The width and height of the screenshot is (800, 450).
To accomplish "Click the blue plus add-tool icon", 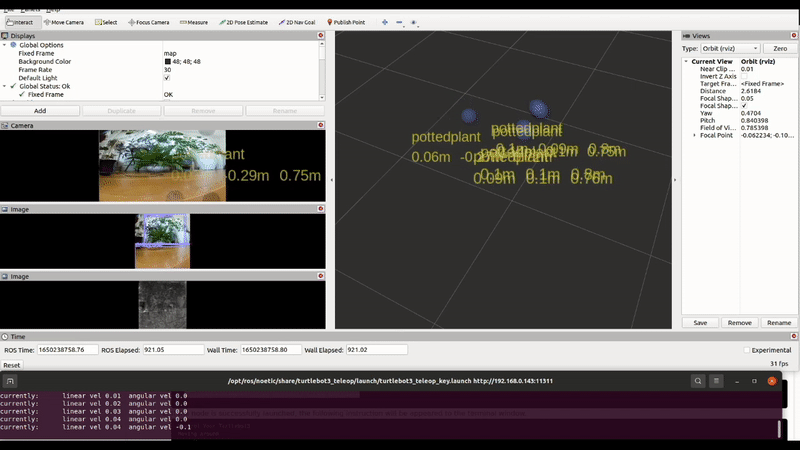I will tap(385, 22).
